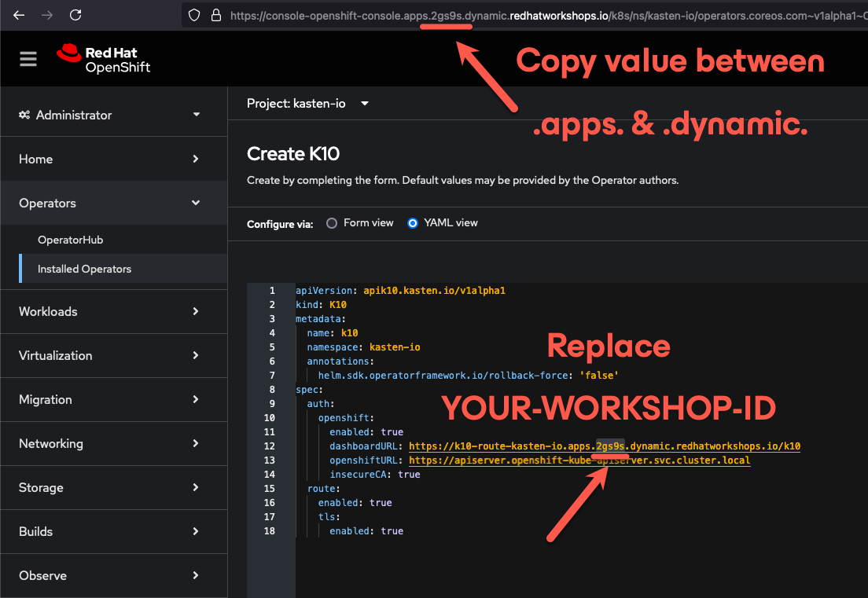The image size is (868, 598).
Task: Click 'kind: K10' on line 2
Action: (x=321, y=305)
